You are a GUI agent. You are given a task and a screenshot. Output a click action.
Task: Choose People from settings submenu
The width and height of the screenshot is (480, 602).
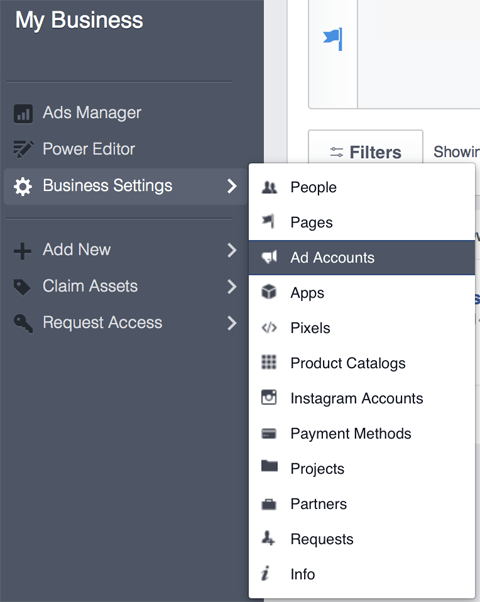click(362, 187)
